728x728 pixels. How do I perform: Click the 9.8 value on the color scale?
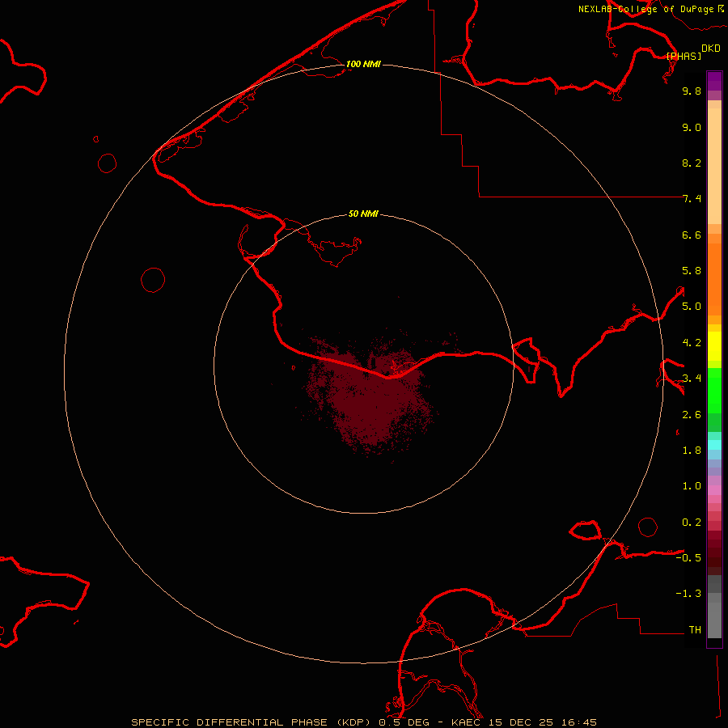click(x=692, y=91)
